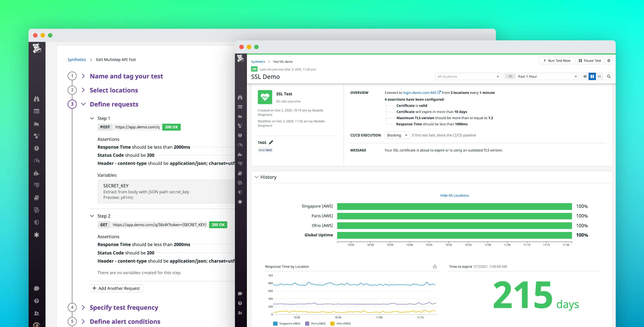644x327 pixels.
Task: Open Security via the shield sidebar icon
Action: pos(37,222)
